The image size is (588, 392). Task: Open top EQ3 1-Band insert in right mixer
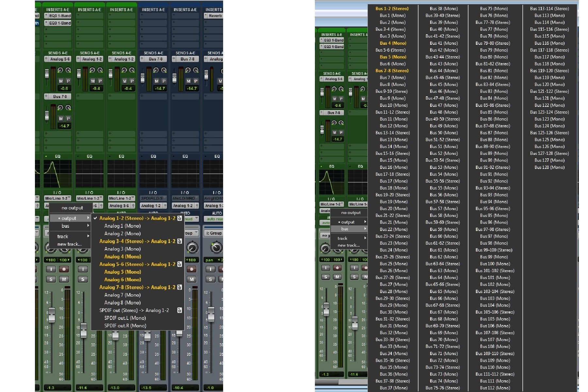click(334, 40)
